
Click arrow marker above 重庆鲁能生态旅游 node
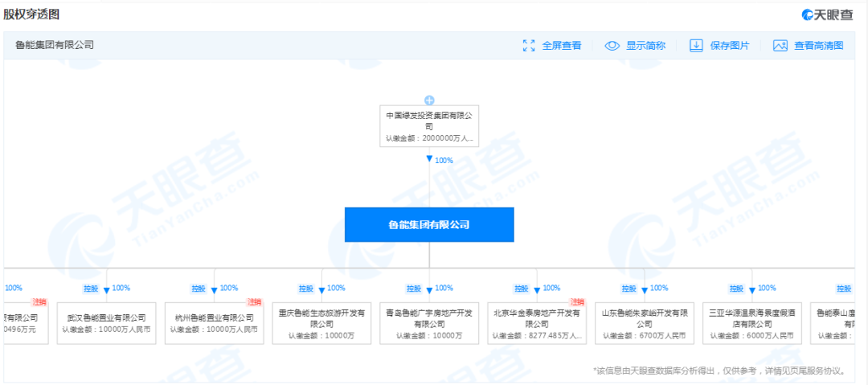(321, 290)
